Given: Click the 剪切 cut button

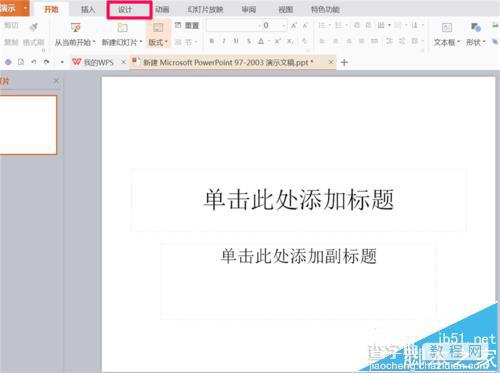Looking at the screenshot, I should pyautogui.click(x=11, y=26).
